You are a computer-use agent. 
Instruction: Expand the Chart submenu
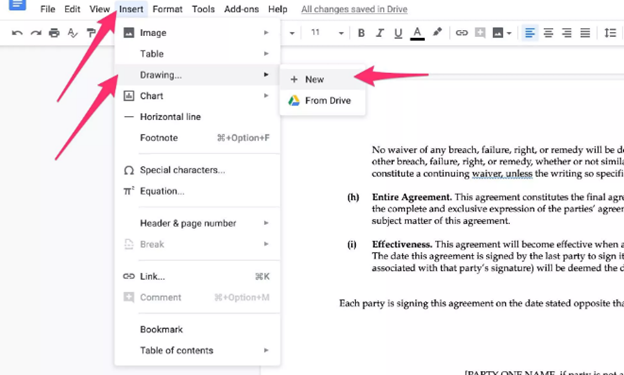click(197, 96)
